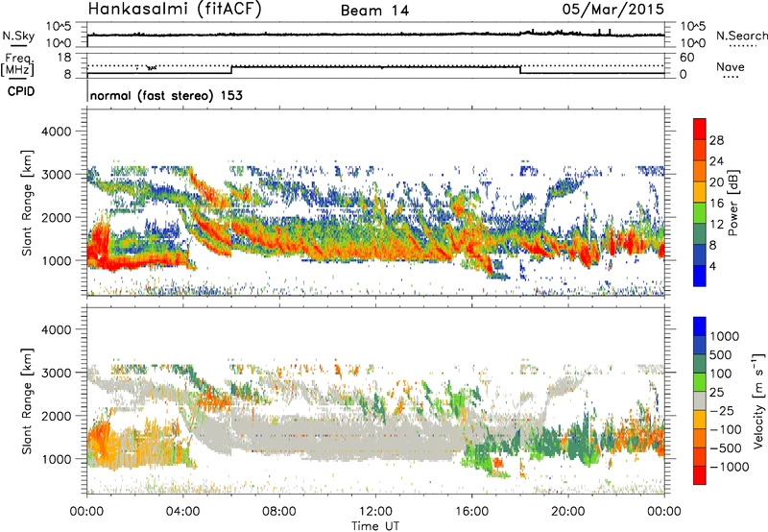
Task: Click the 'Velocity [m s⁻¹]' colorbar label
Action: coord(758,400)
